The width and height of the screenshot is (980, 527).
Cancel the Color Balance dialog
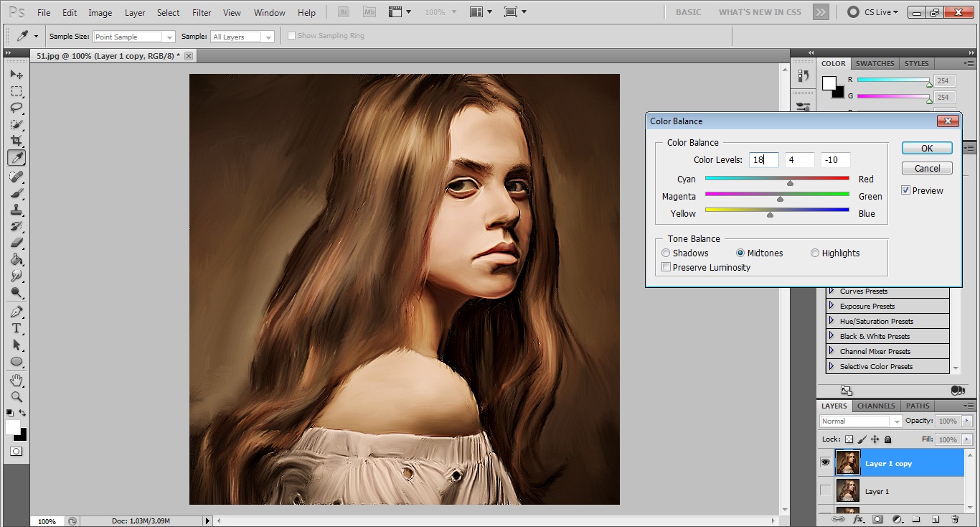click(x=927, y=168)
